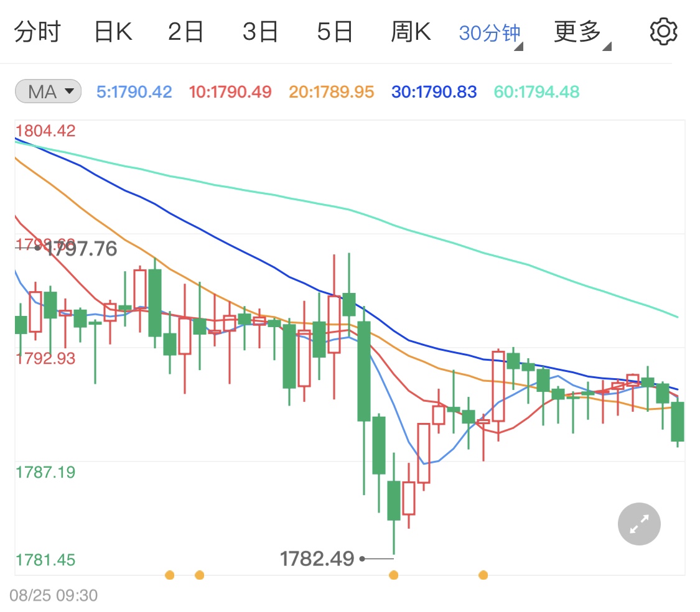The width and height of the screenshot is (700, 612).
Task: Click the second orange event dot
Action: [x=200, y=575]
